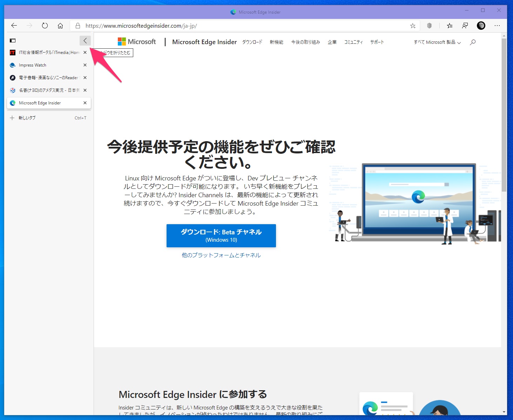This screenshot has height=420, width=513.
Task: Close the Impress Watch tab
Action: 85,65
